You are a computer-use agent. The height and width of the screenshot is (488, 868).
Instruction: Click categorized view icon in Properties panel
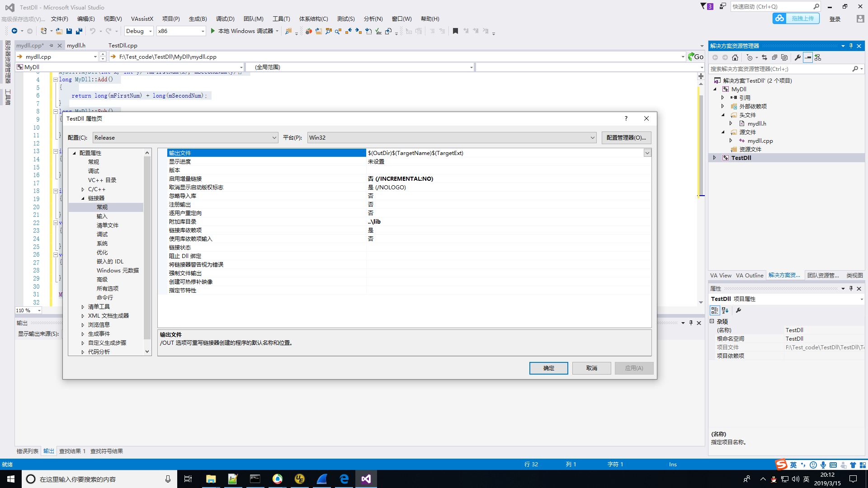click(715, 310)
